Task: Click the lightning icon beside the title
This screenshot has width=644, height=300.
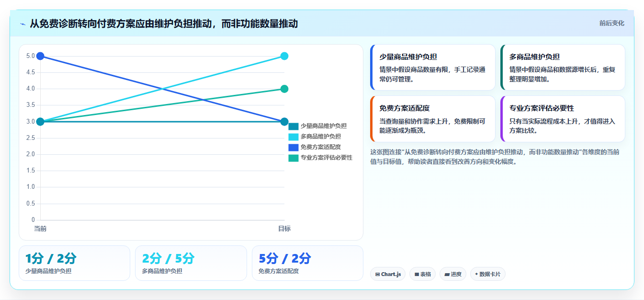Action: 23,24
